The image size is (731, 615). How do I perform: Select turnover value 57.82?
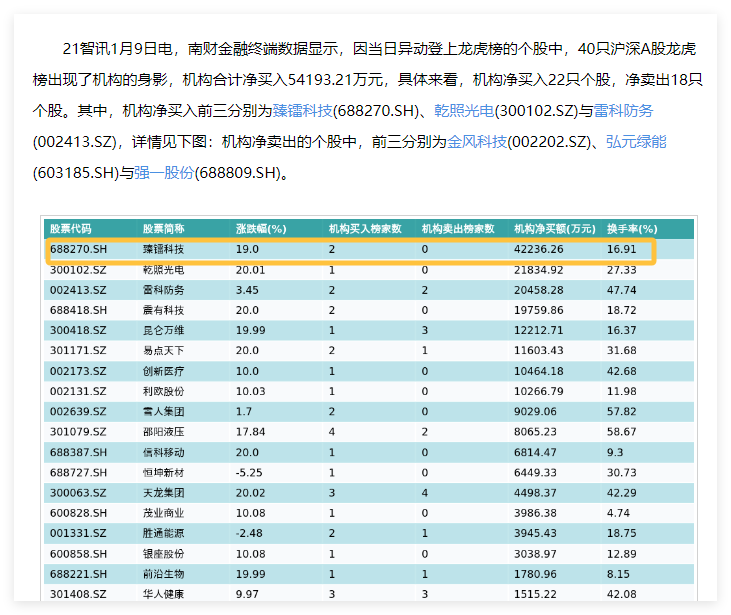[x=621, y=411]
